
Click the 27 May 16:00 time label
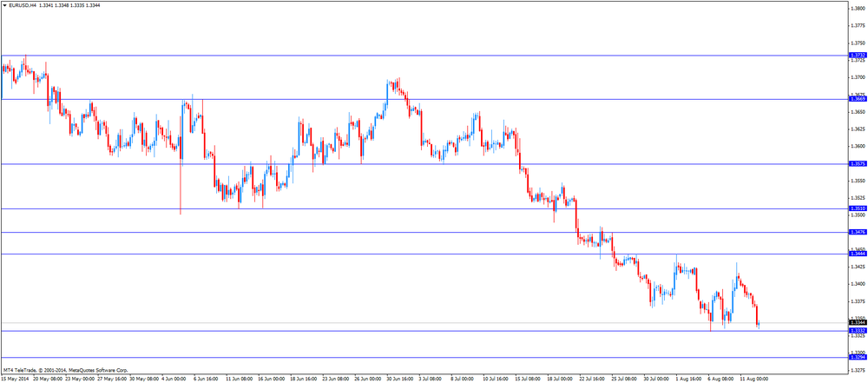point(111,380)
